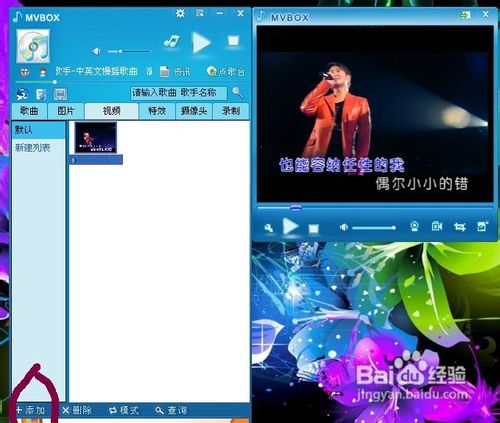Adjust the video window volume slider
Viewport: 500px width, 423px height.
(x=374, y=228)
